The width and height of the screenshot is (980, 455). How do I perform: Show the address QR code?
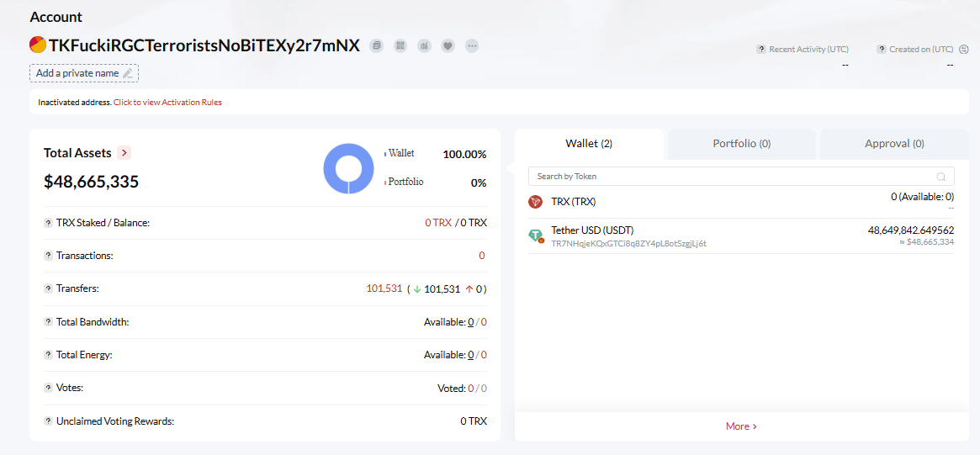click(400, 45)
